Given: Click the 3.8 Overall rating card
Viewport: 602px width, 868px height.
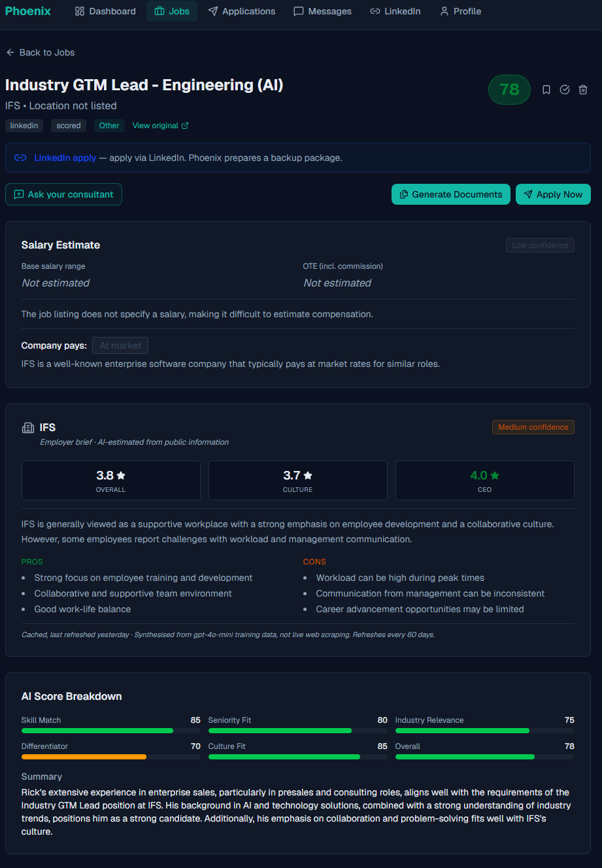Looking at the screenshot, I should tap(111, 481).
